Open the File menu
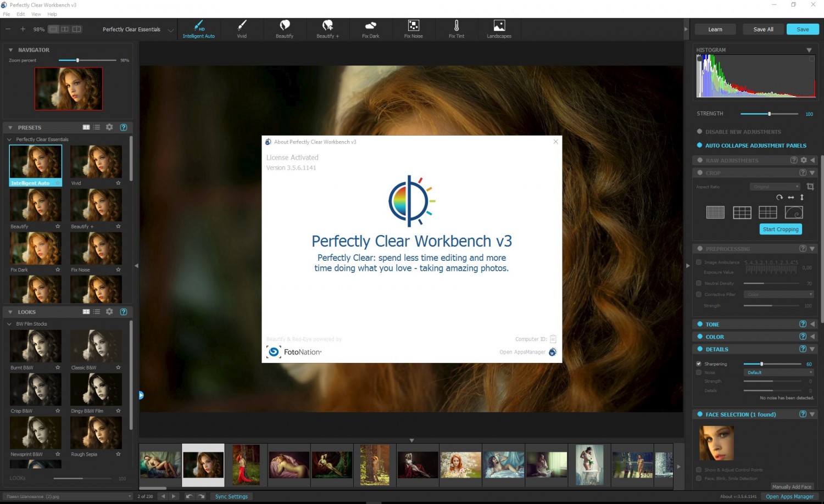Image resolution: width=824 pixels, height=504 pixels. pyautogui.click(x=7, y=14)
